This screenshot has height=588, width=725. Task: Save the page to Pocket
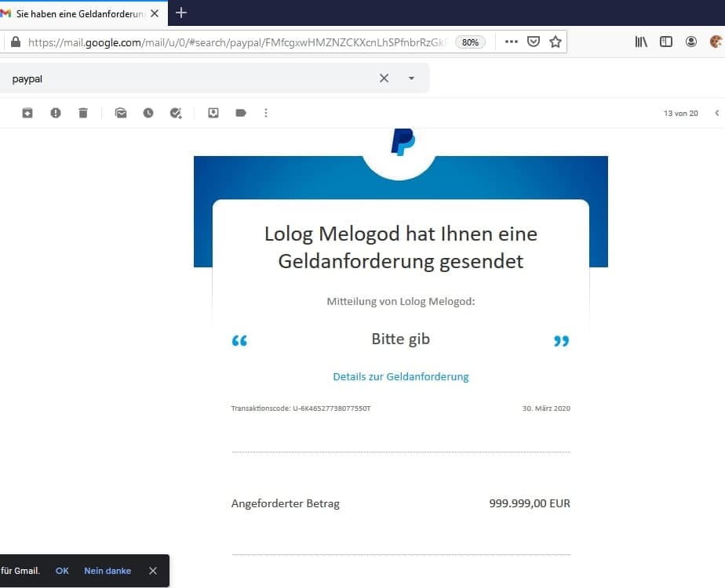coord(533,42)
